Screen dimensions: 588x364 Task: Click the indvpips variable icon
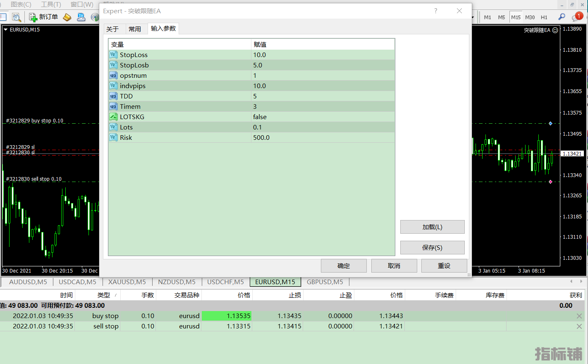click(113, 86)
